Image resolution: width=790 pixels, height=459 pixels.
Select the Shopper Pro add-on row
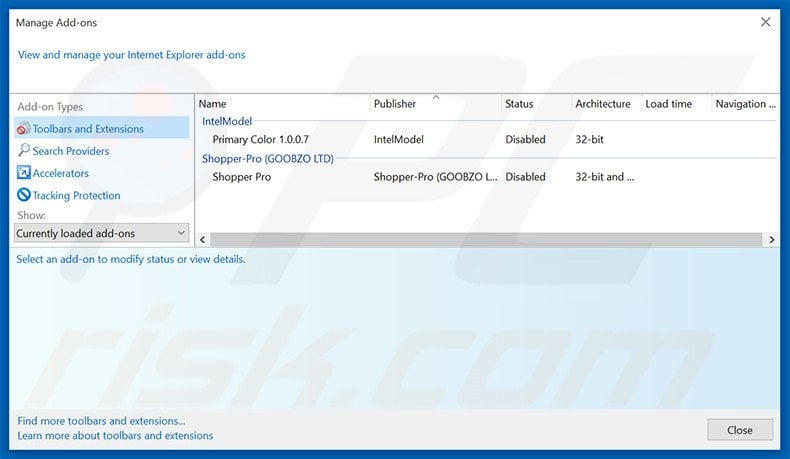(x=486, y=177)
